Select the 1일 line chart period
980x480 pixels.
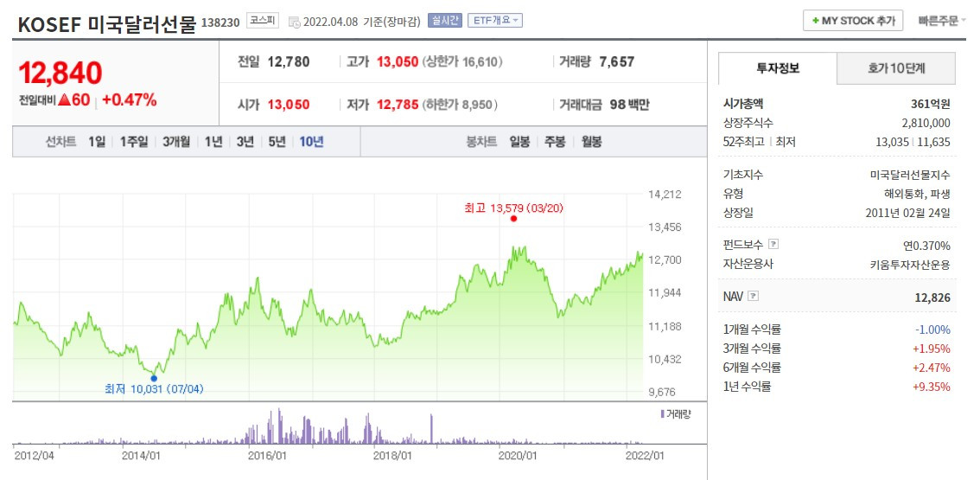point(97,142)
